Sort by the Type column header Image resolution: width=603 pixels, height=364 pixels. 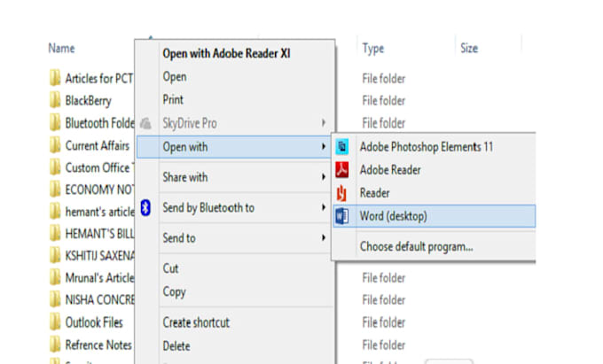point(373,49)
